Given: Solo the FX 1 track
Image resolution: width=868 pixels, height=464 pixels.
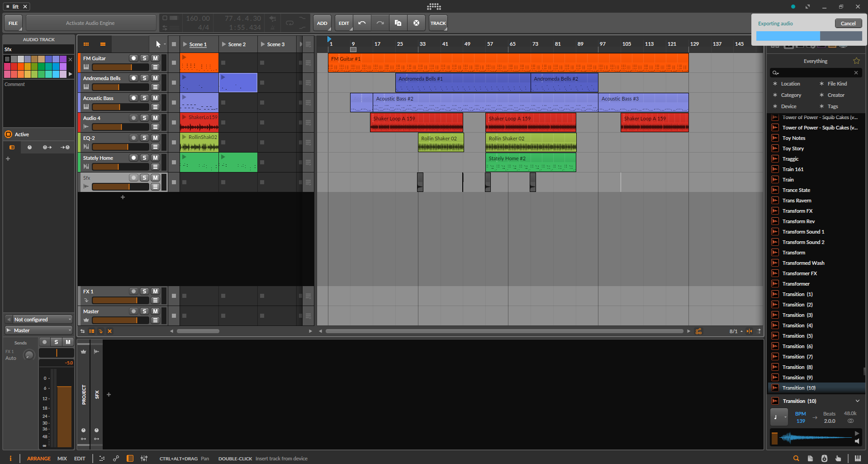Looking at the screenshot, I should coord(144,292).
